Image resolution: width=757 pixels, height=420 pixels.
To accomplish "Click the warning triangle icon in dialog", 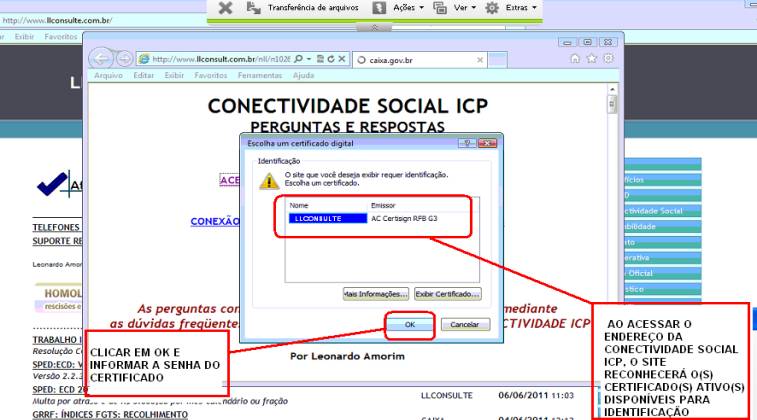I will click(269, 181).
